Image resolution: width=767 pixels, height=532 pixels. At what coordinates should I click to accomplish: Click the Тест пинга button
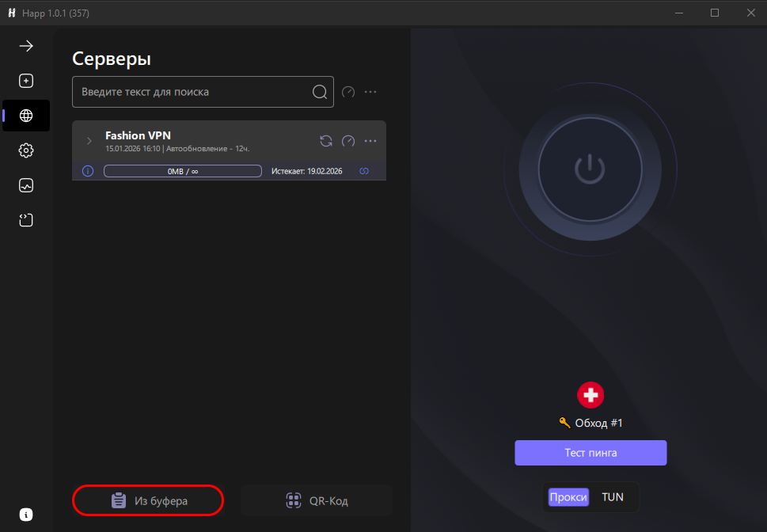point(590,453)
